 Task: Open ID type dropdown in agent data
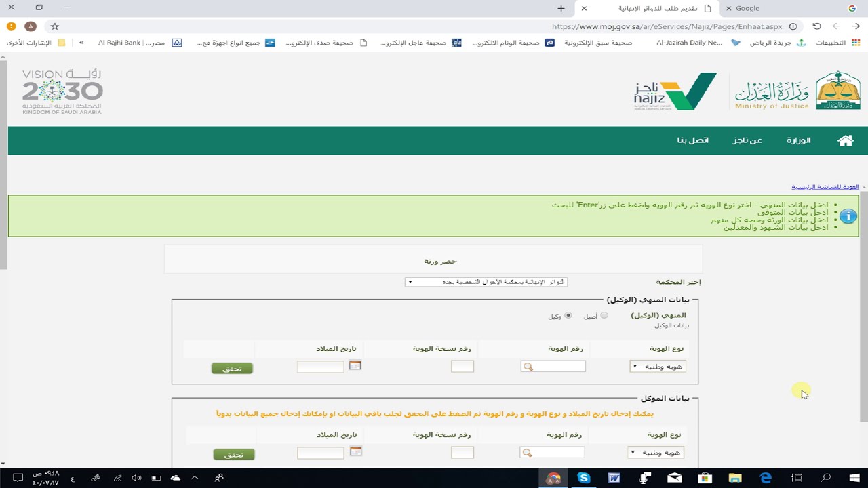pyautogui.click(x=657, y=367)
